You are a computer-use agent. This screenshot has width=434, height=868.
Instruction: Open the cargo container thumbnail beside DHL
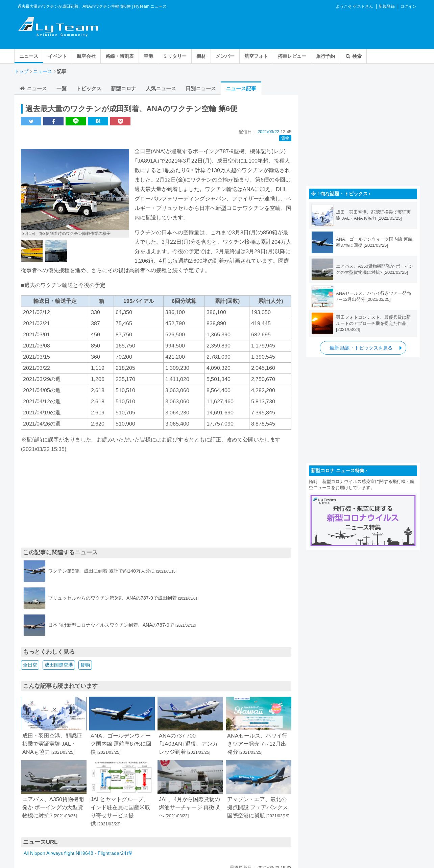(56, 251)
